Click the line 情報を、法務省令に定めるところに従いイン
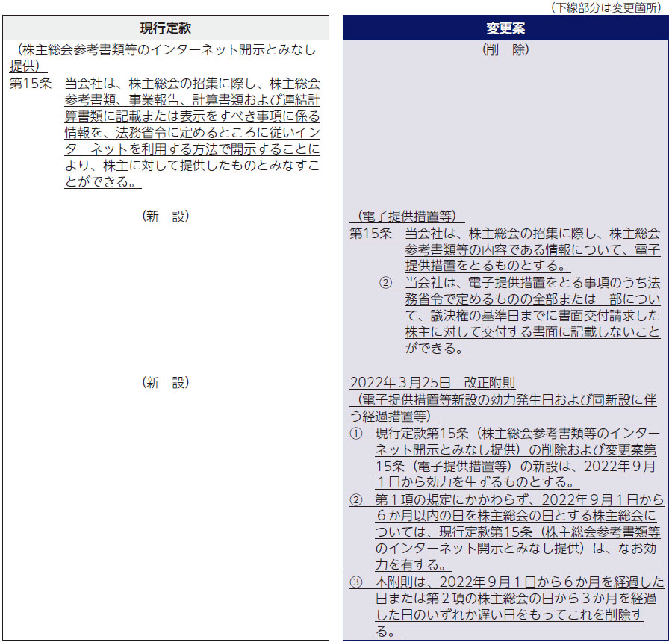 193,133
